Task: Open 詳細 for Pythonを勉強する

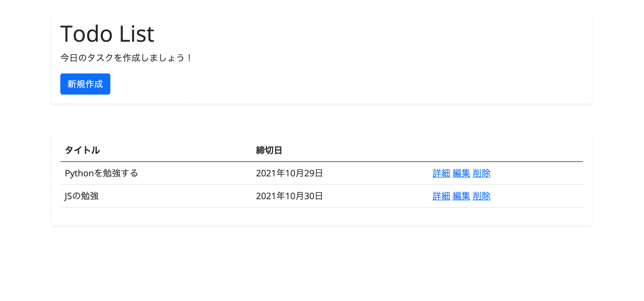Action: pos(441,173)
